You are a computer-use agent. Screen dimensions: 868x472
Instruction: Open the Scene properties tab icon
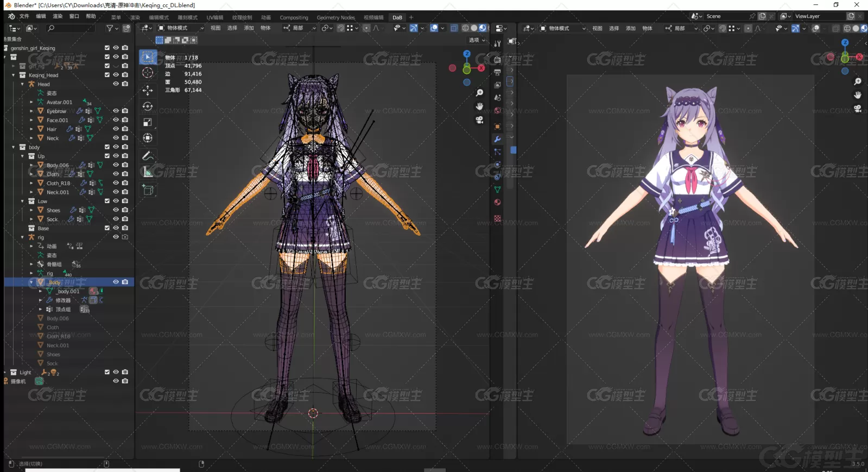(497, 98)
